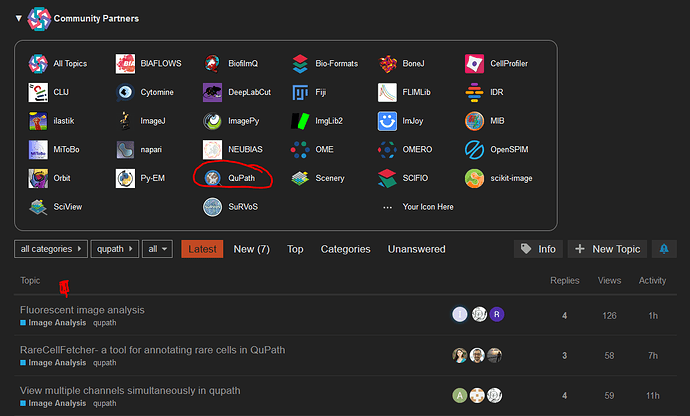Viewport: 690px width, 416px height.
Task: Open the CellProfiler icon
Action: pyautogui.click(x=474, y=64)
